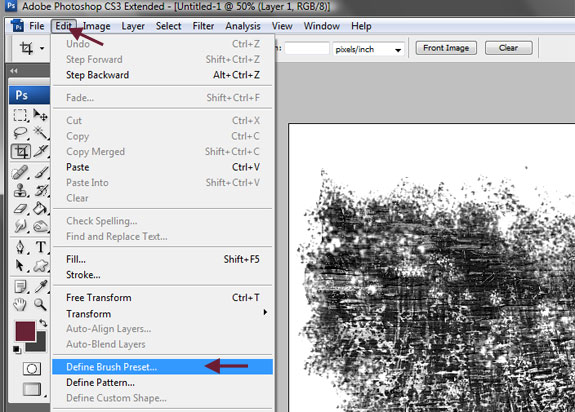Open the Analysis menu
Image resolution: width=575 pixels, height=412 pixels.
[x=243, y=26]
